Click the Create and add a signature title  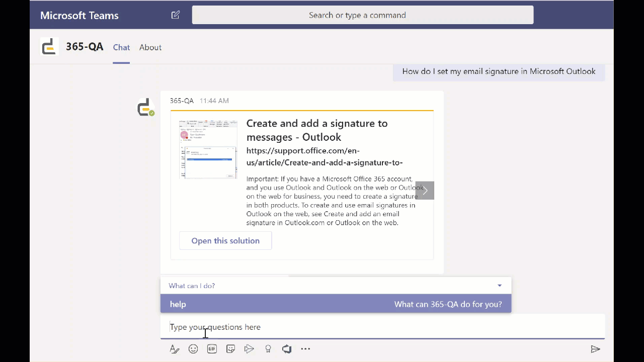pyautogui.click(x=317, y=130)
